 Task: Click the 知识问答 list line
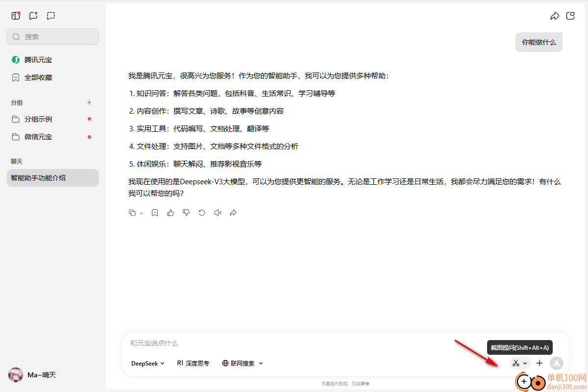232,93
